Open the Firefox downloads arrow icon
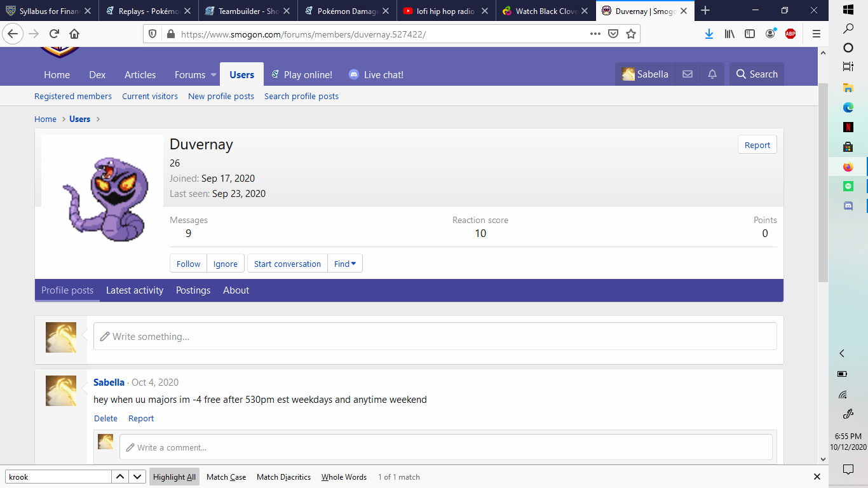 coord(709,34)
